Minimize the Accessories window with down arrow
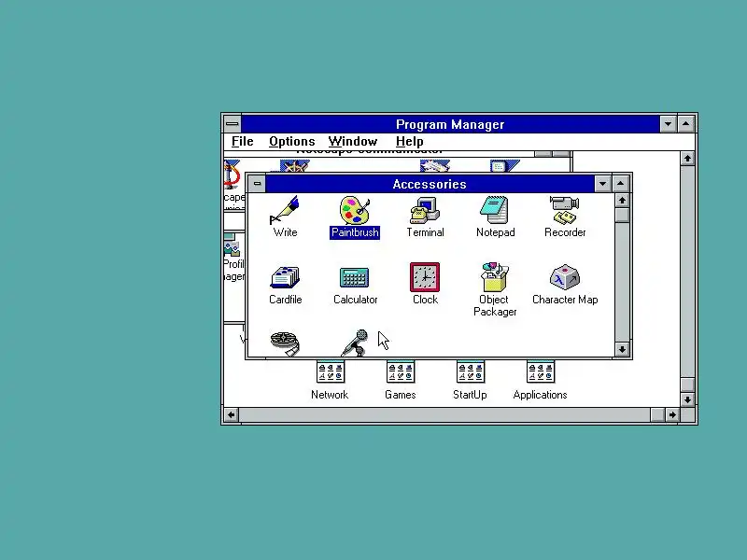 [x=602, y=183]
